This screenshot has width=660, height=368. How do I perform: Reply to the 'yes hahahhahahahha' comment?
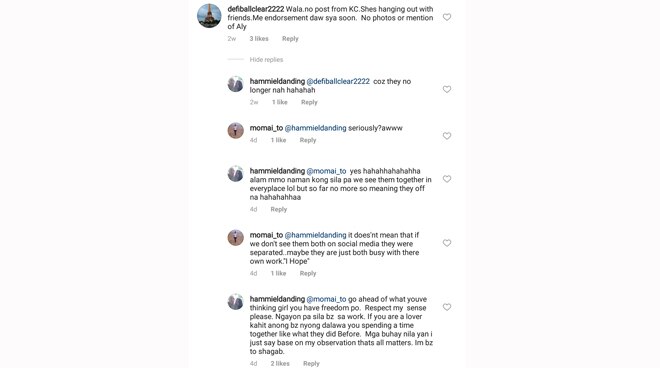point(279,209)
